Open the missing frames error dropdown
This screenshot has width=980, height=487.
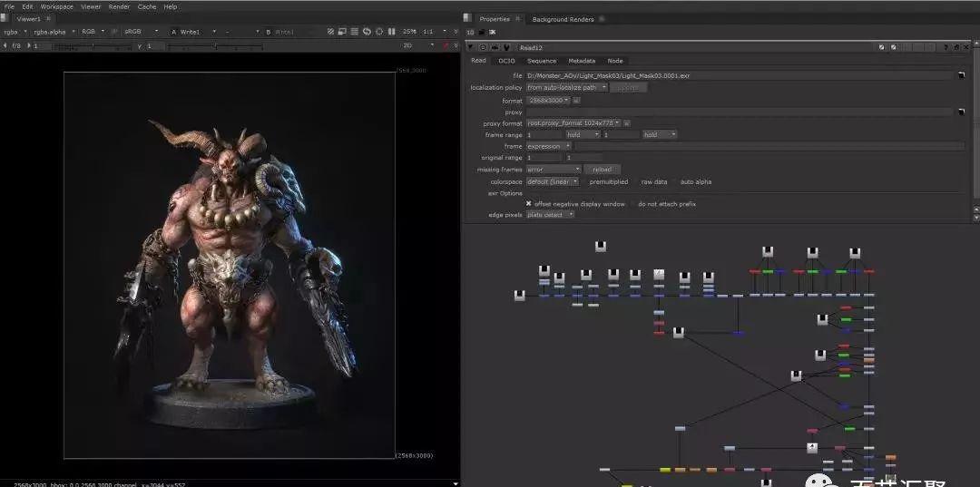point(554,170)
